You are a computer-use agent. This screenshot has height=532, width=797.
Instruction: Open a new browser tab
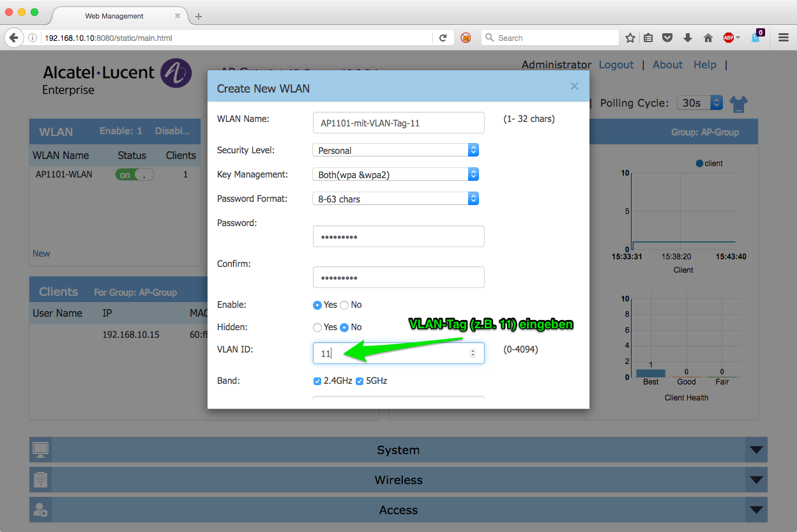click(199, 17)
